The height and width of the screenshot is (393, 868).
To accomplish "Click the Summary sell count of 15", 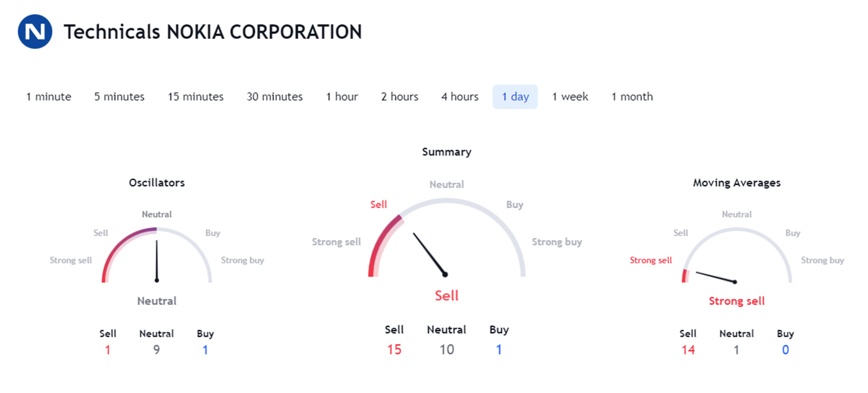I will (394, 350).
